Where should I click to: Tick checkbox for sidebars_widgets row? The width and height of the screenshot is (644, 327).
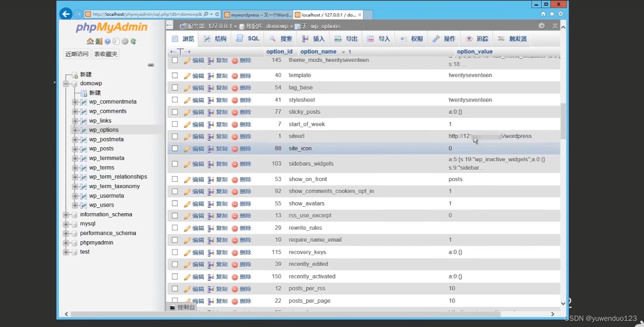pos(175,163)
